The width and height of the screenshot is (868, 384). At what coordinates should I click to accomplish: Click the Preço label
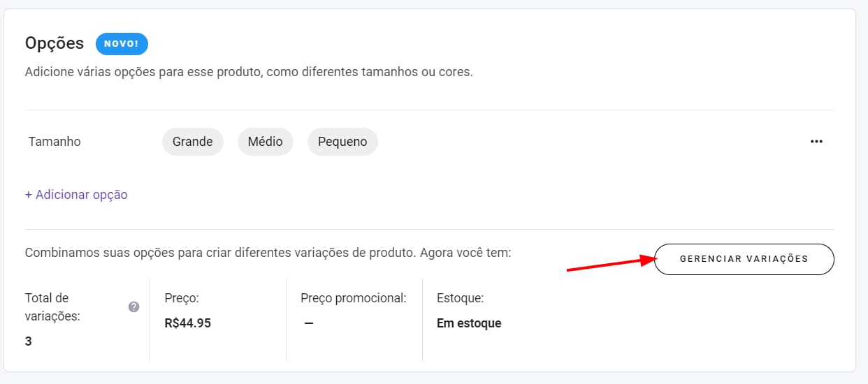[x=182, y=298]
